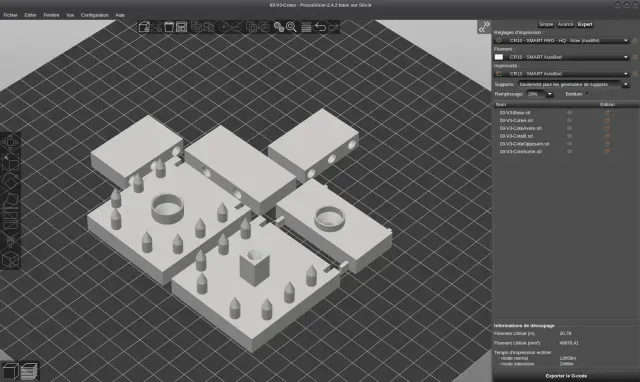
Task: Select the Scale gizmo tool
Action: click(10, 163)
